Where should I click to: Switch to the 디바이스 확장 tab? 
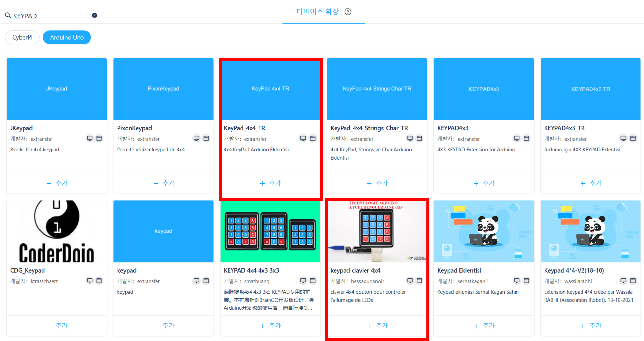point(317,12)
